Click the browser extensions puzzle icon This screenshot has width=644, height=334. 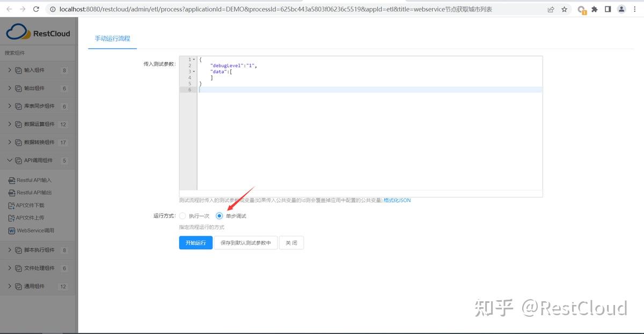595,9
